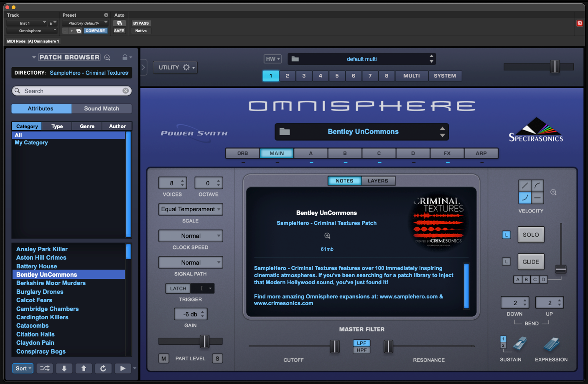Clear the search field with X icon

125,91
